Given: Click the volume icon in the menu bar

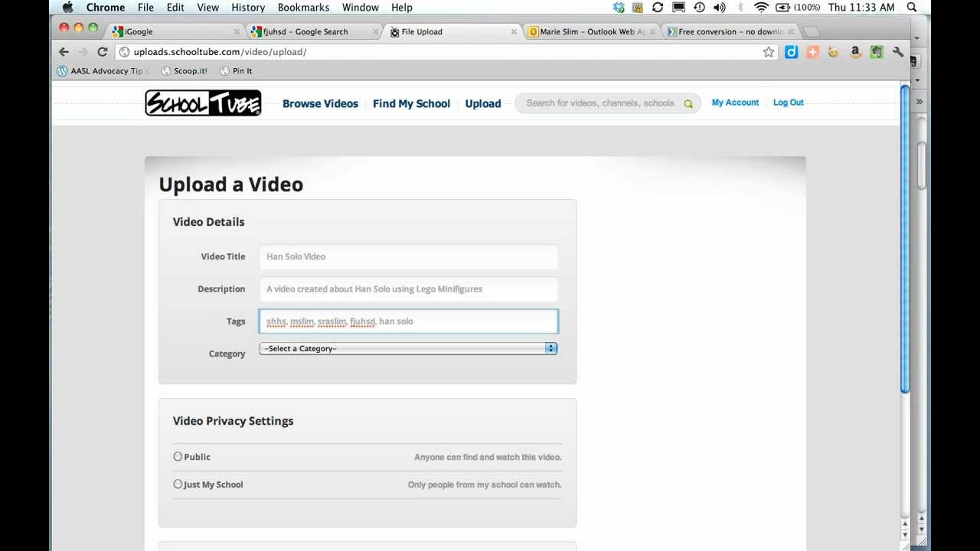Looking at the screenshot, I should (720, 7).
